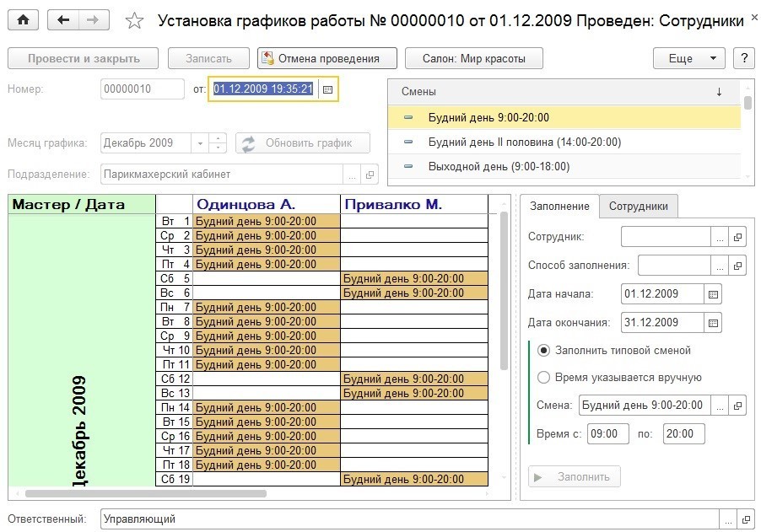The height and width of the screenshot is (532, 761).
Task: Click the по time field 20:00
Action: click(684, 434)
